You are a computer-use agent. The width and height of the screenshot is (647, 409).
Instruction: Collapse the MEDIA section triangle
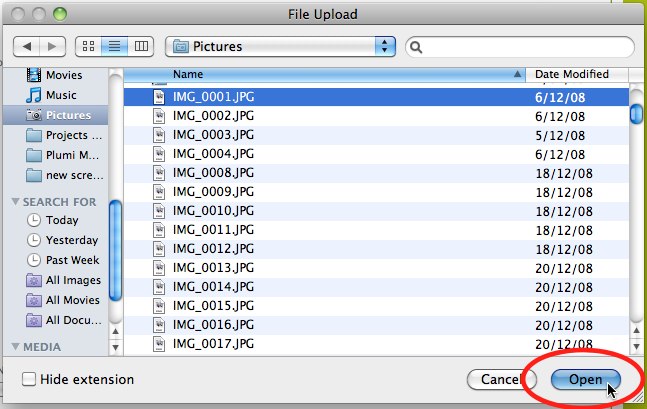tap(16, 347)
